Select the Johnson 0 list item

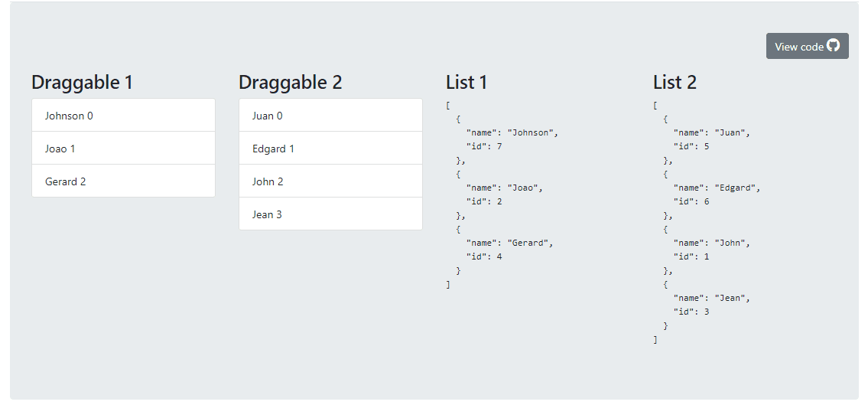click(123, 116)
